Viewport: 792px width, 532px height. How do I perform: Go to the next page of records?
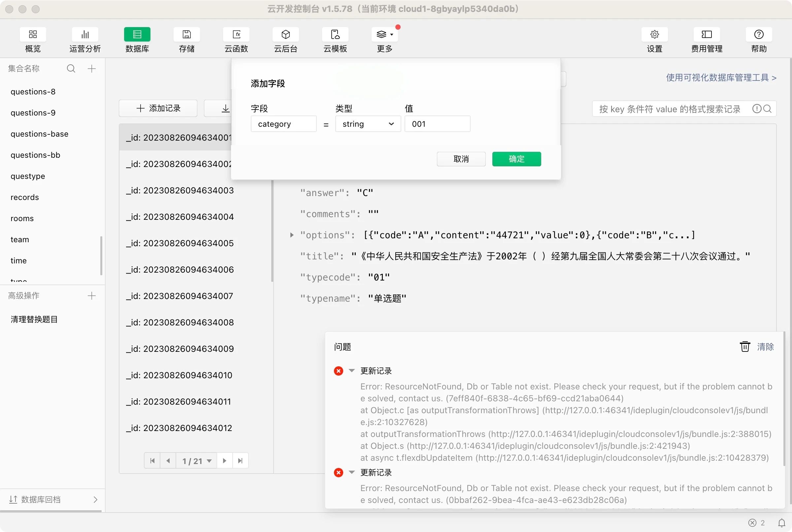tap(224, 461)
